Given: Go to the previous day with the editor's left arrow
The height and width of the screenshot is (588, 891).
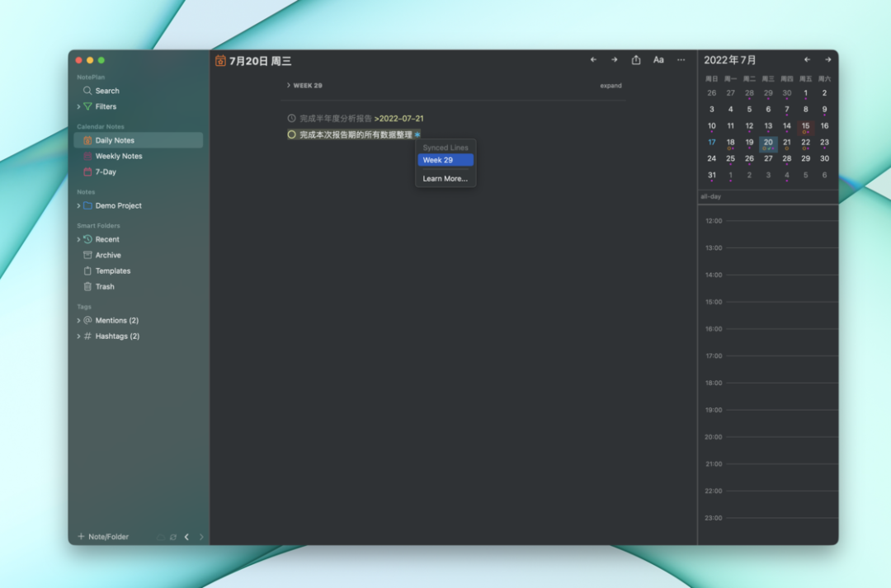Looking at the screenshot, I should coord(593,60).
